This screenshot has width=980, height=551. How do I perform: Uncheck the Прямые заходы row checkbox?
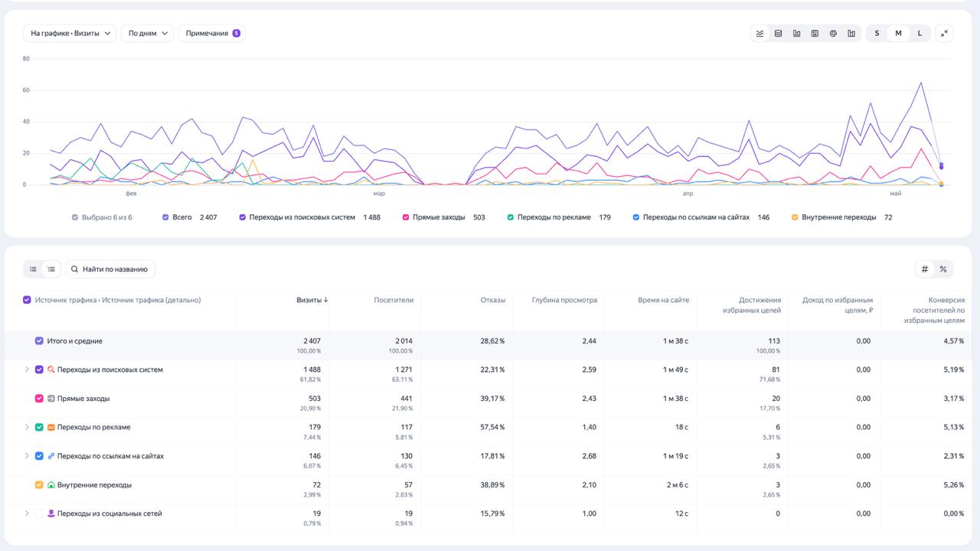pos(39,399)
